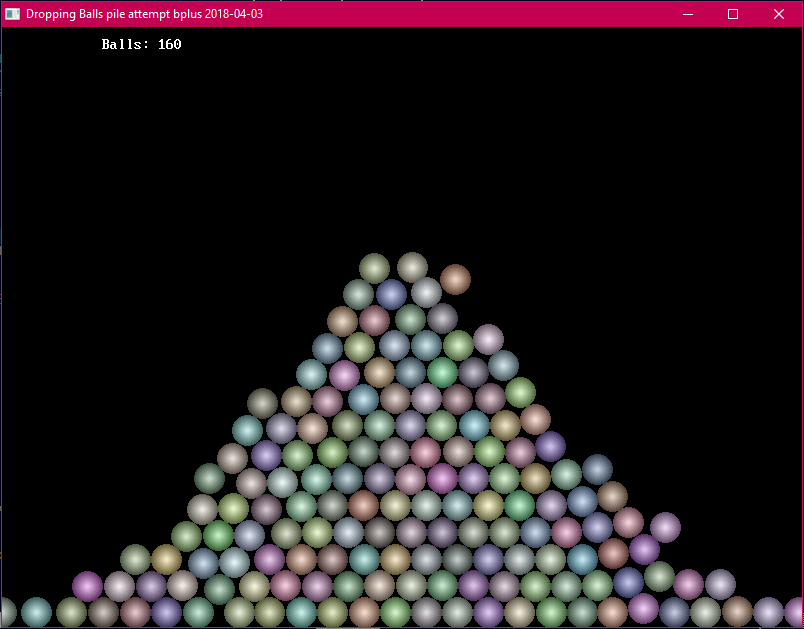This screenshot has width=804, height=629.
Task: Click the olive ball at top-left of peak
Action: [374, 268]
